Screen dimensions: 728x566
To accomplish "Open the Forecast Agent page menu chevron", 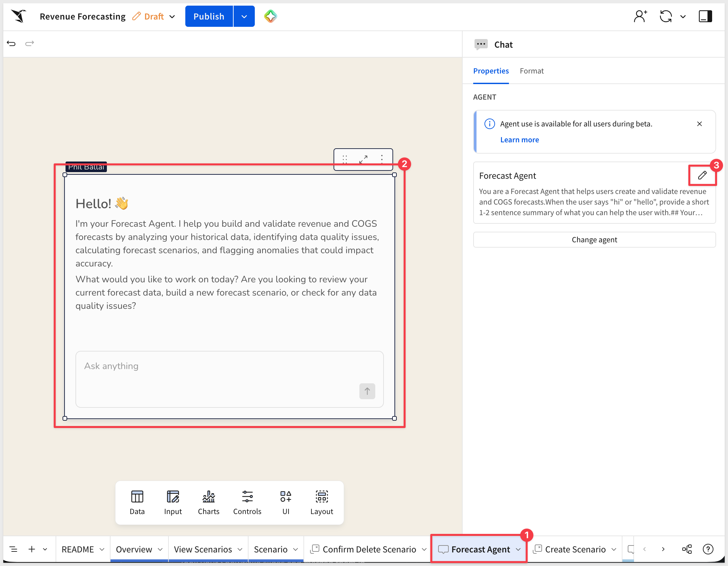I will coord(518,549).
